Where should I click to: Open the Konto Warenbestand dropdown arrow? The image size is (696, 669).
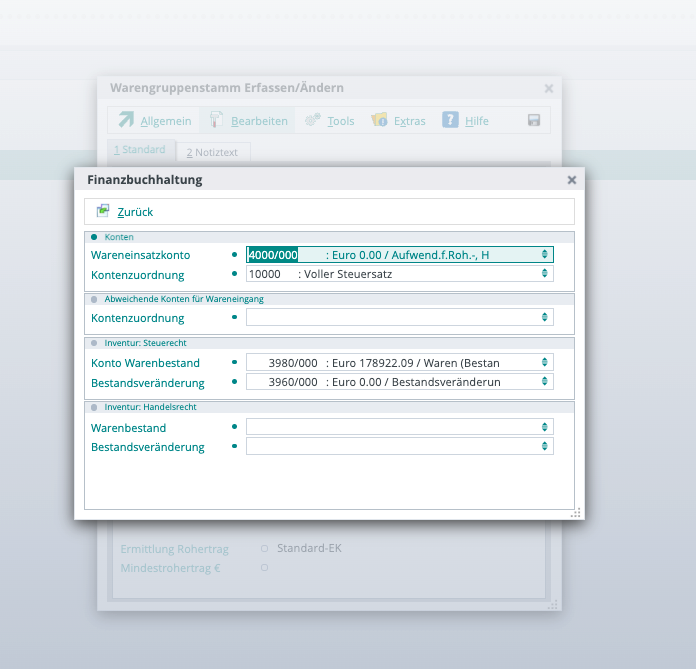point(544,362)
